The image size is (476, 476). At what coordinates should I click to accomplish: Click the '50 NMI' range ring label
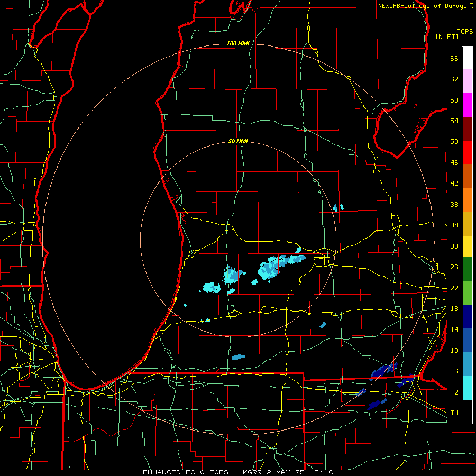pos(238,141)
